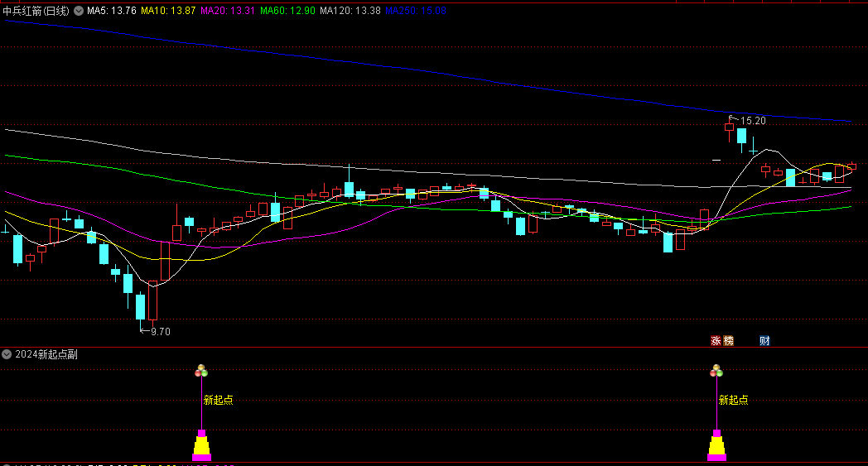868x466 pixels.
Task: Open the dropdown next to 中兵红箭(日线)
Action: coord(79,11)
